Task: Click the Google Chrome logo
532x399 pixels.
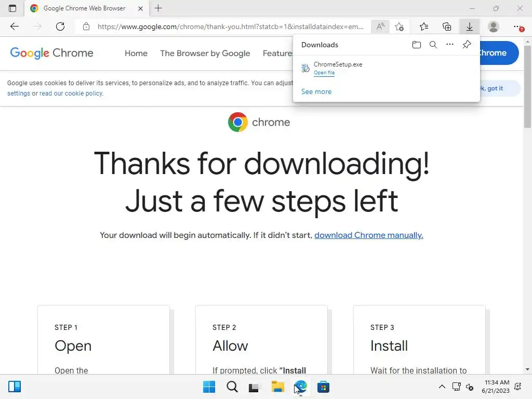Action: click(x=51, y=53)
